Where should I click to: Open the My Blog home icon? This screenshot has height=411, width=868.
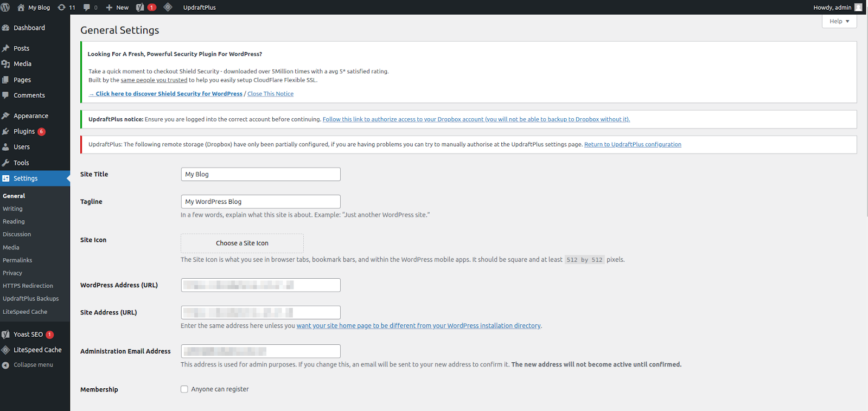[21, 7]
